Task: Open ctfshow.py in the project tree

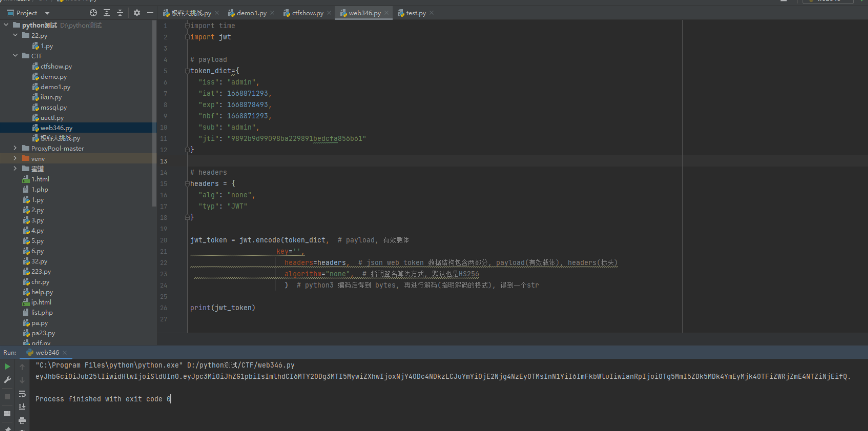Action: pyautogui.click(x=52, y=66)
